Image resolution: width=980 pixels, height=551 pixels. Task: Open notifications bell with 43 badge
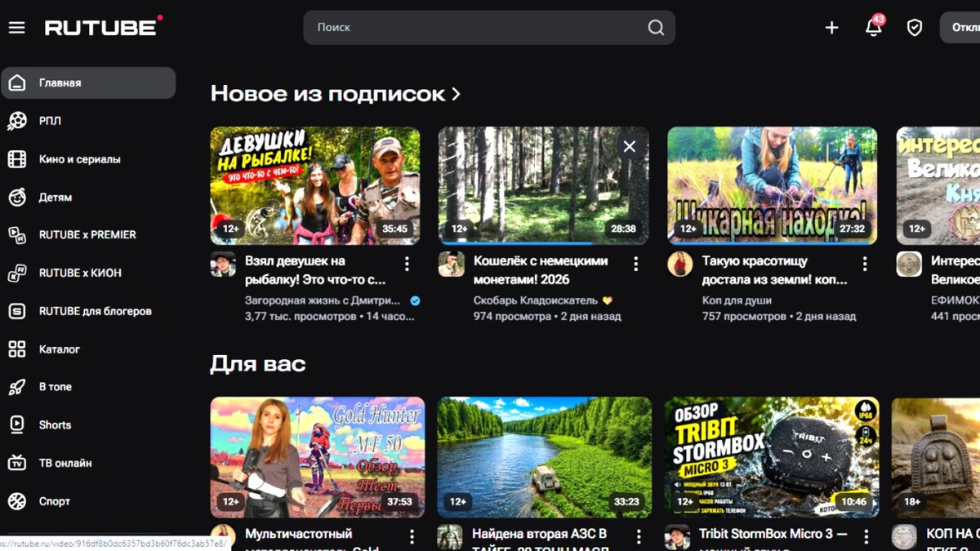tap(873, 26)
